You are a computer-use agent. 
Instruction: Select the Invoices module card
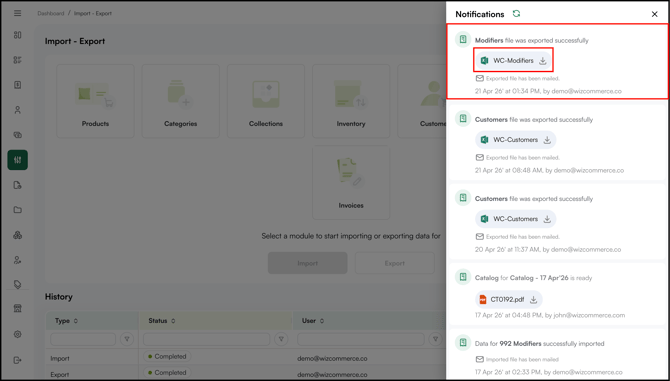click(x=351, y=183)
